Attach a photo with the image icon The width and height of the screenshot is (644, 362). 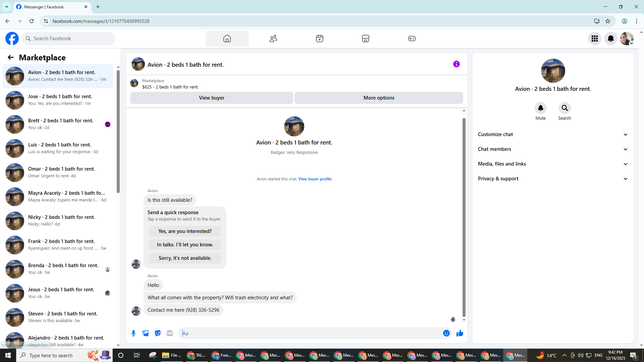[146, 333]
